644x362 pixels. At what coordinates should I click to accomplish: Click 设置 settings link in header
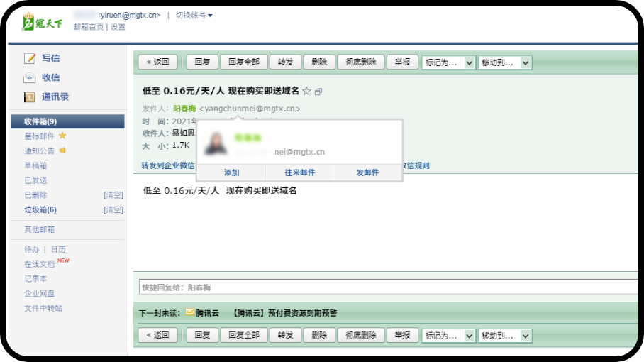point(118,27)
